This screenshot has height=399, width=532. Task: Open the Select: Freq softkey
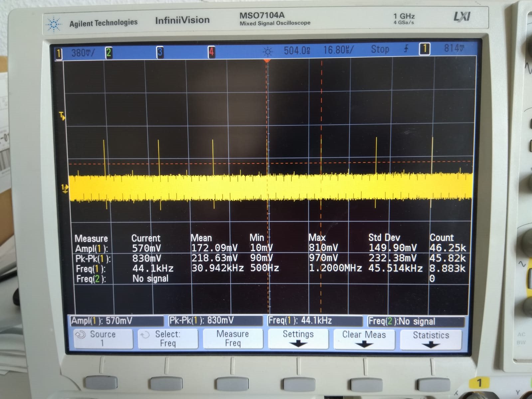coord(168,338)
